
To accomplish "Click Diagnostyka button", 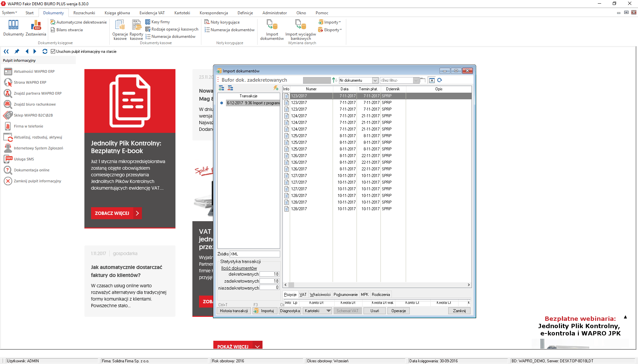I will pyautogui.click(x=290, y=311).
